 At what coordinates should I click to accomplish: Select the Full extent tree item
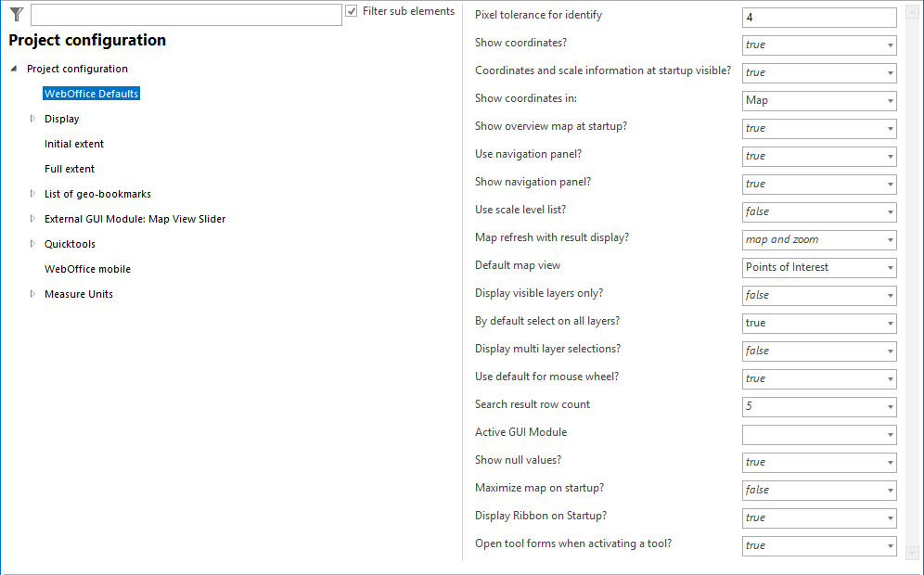[x=70, y=169]
